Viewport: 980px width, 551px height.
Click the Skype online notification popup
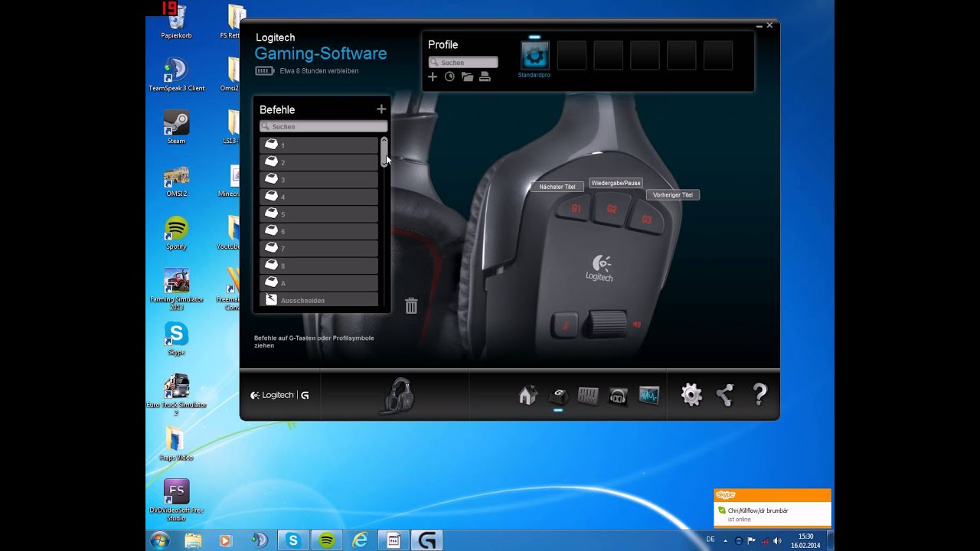[x=772, y=509]
